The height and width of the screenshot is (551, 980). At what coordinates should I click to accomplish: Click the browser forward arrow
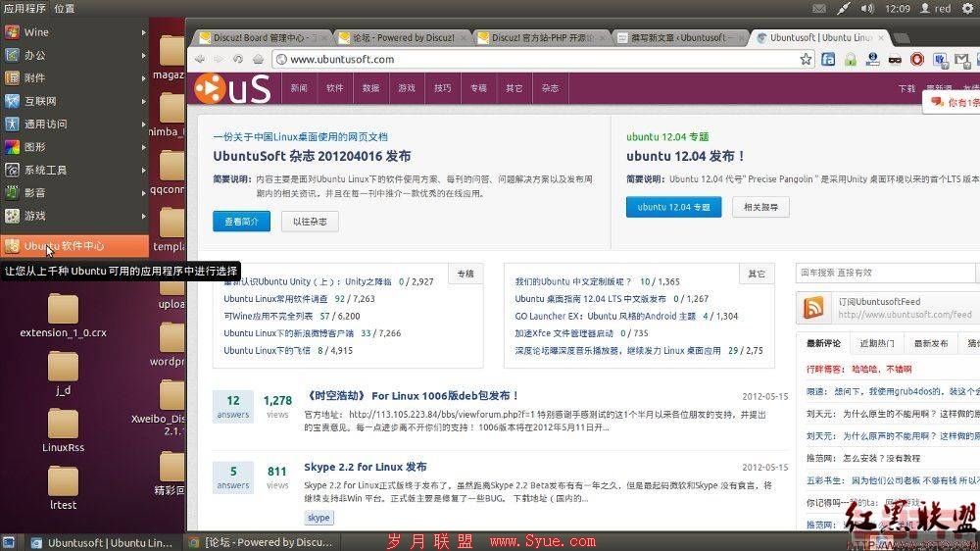pos(219,59)
